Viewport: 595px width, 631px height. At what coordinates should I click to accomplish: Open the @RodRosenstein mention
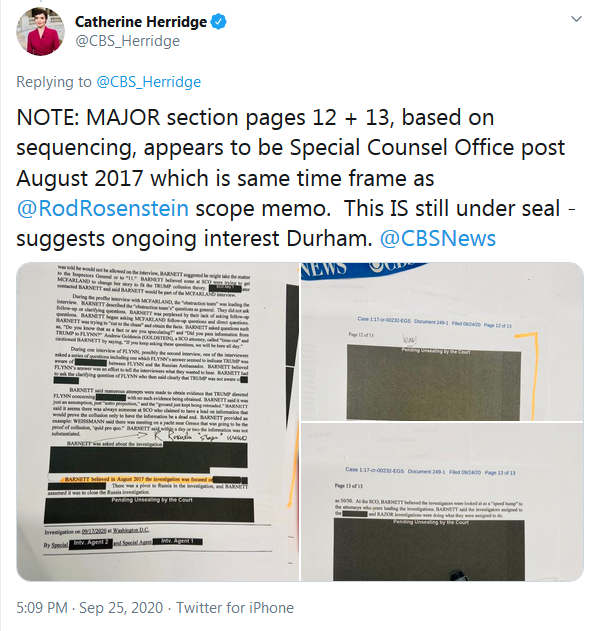pyautogui.click(x=103, y=208)
